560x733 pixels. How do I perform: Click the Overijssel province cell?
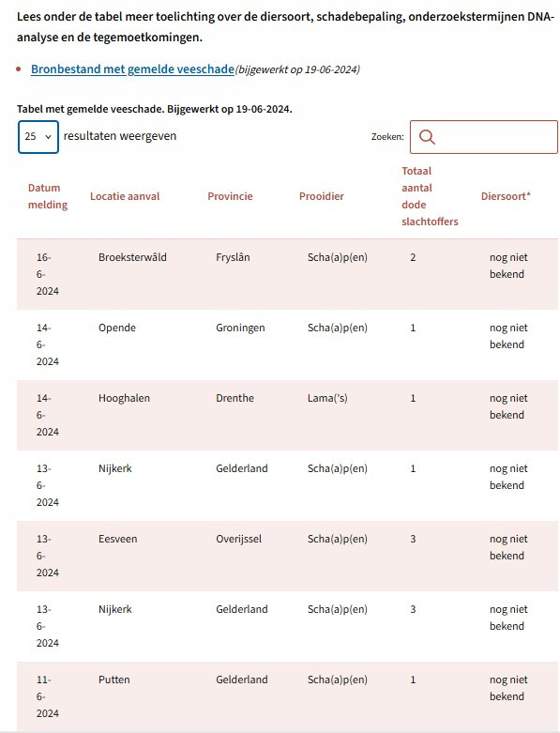coord(238,539)
